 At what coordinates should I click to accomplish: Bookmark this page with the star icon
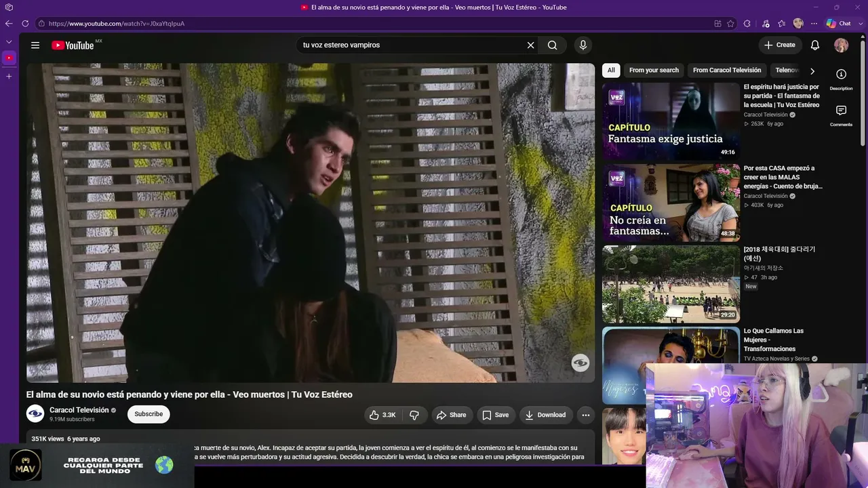[x=730, y=23]
